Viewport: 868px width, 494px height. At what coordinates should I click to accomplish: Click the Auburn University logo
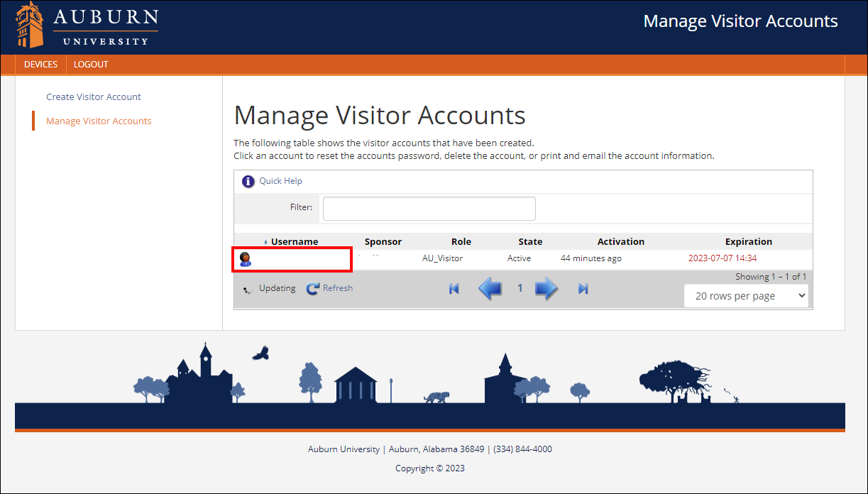coord(87,25)
